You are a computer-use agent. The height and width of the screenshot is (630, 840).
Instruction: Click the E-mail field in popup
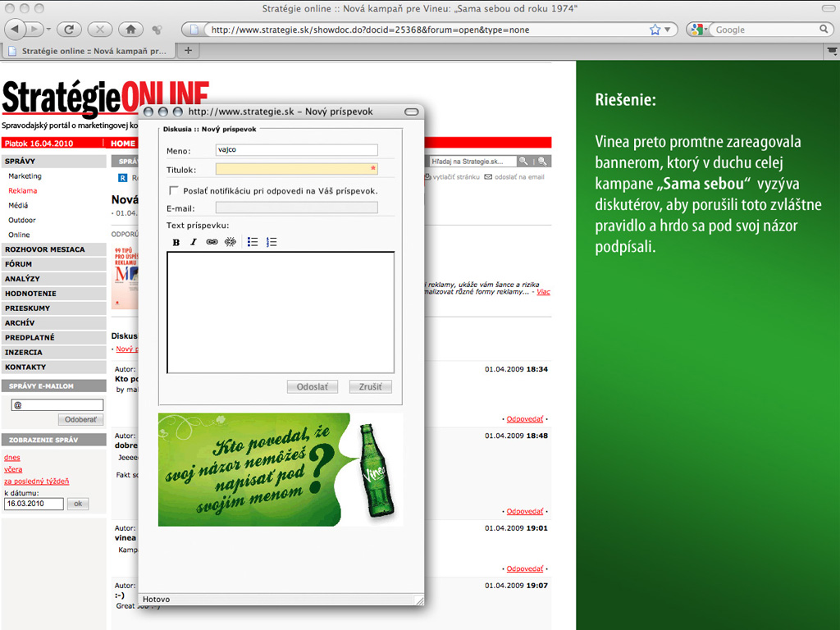tap(297, 208)
